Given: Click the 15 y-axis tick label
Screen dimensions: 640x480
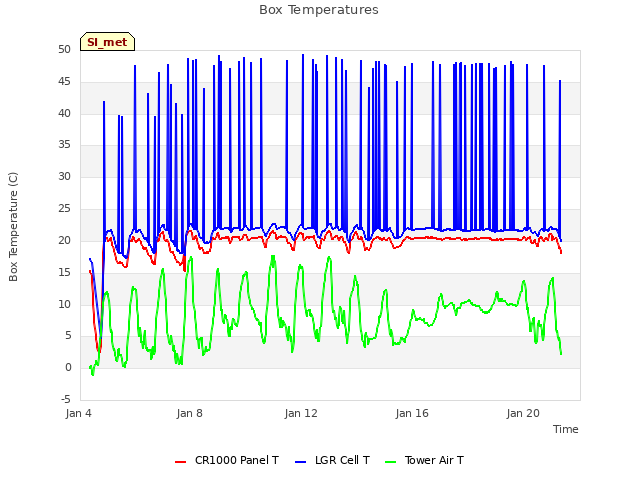Looking at the screenshot, I should (x=64, y=272).
